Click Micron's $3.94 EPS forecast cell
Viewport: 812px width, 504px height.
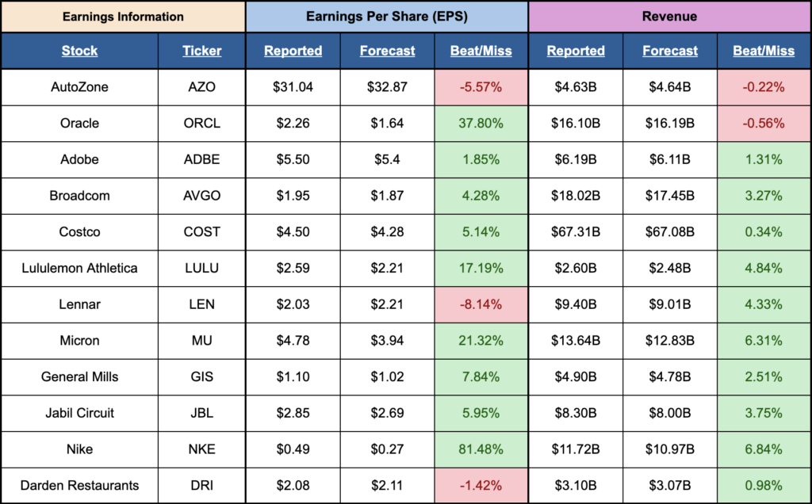pyautogui.click(x=387, y=341)
